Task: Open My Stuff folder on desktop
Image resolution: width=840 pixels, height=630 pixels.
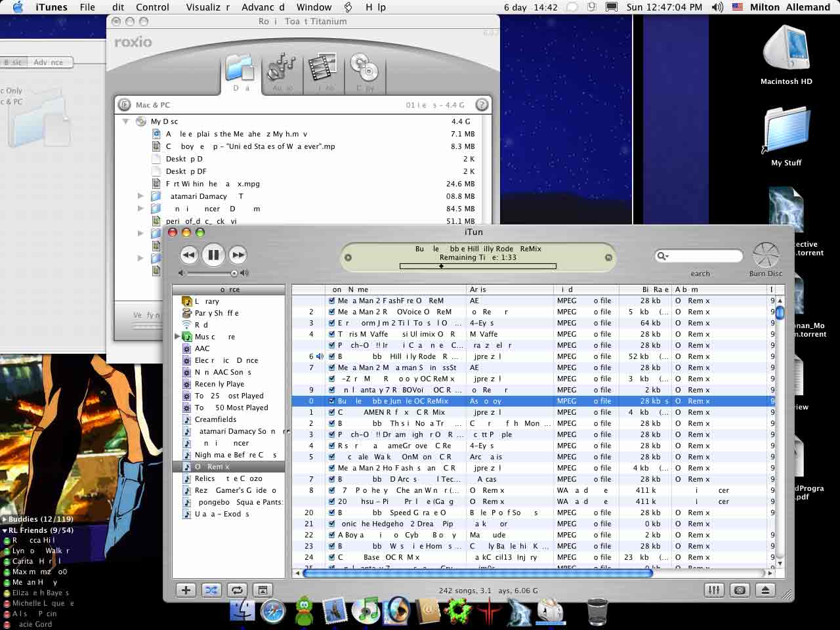Action: [786, 136]
